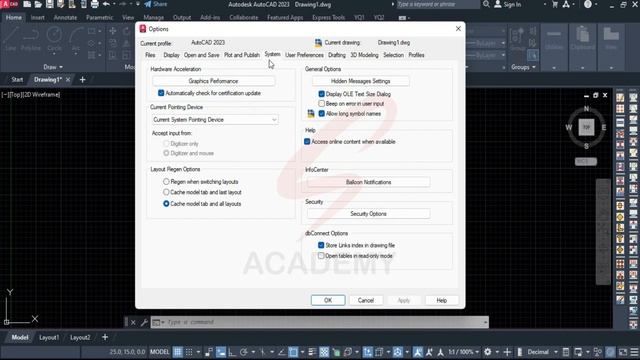Open the Sign In dropdown
The width and height of the screenshot is (640, 360).
[545, 4]
